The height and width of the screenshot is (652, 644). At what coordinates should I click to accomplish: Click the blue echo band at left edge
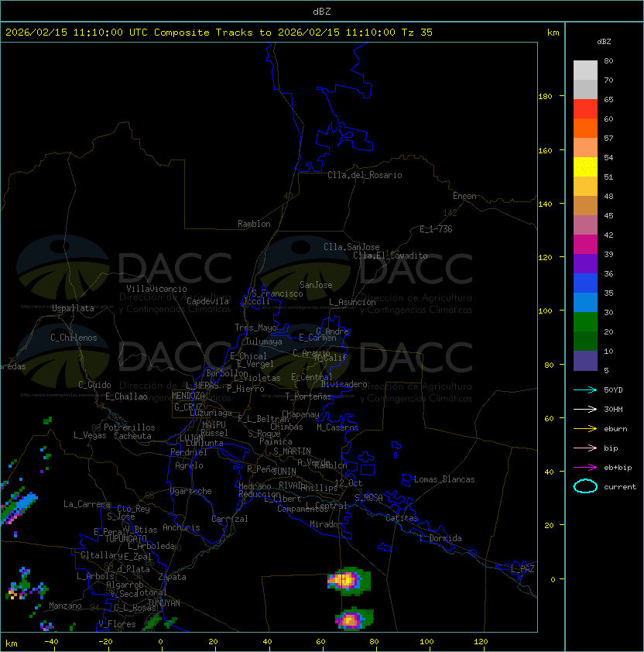point(19,506)
